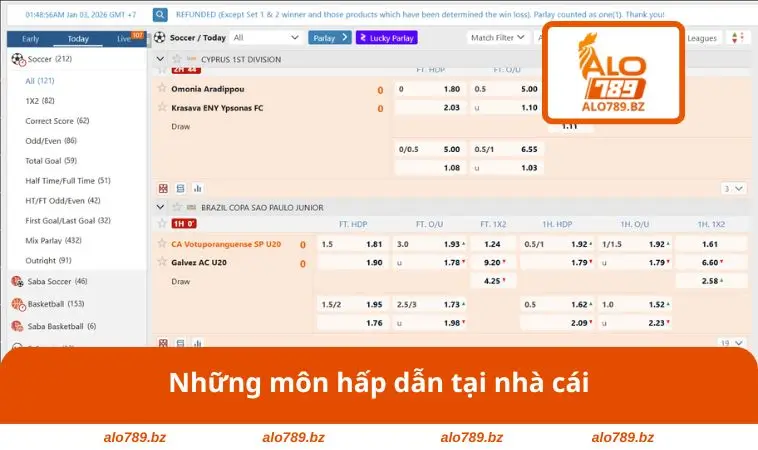This screenshot has height=450, width=758.
Task: Favorite Krasava ENY Ypsonas FC star
Action: 162,107
